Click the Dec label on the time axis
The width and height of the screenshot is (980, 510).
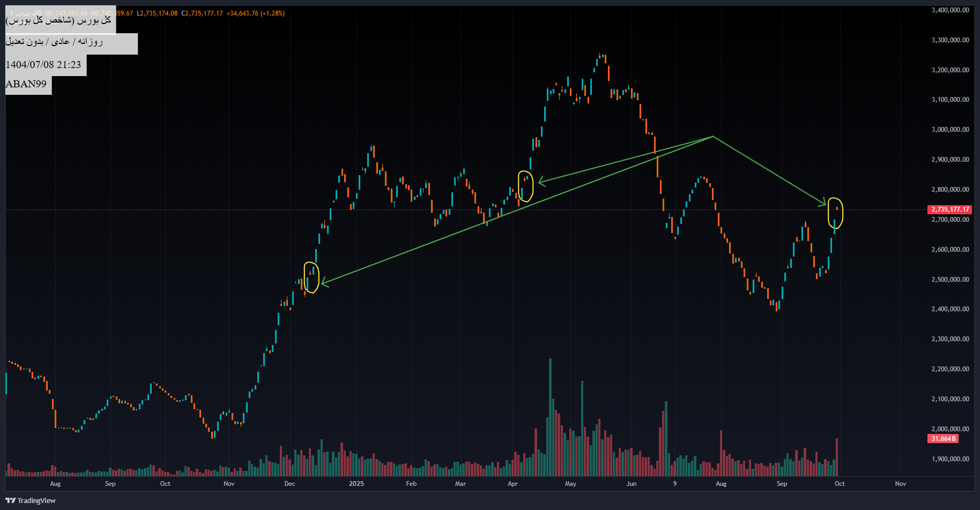[289, 484]
